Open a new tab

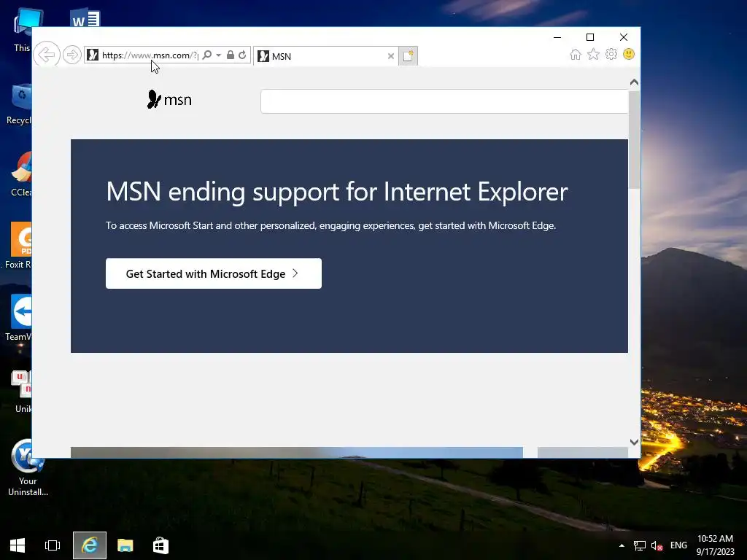[409, 56]
